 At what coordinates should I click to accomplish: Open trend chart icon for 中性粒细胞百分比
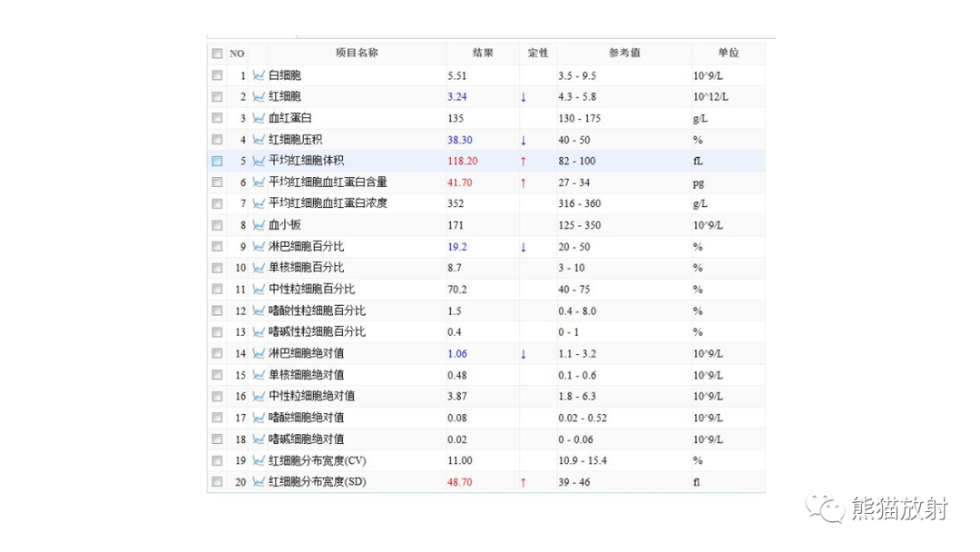pyautogui.click(x=258, y=289)
